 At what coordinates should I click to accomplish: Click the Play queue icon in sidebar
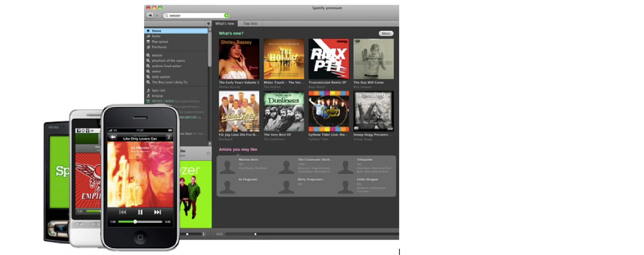(148, 42)
